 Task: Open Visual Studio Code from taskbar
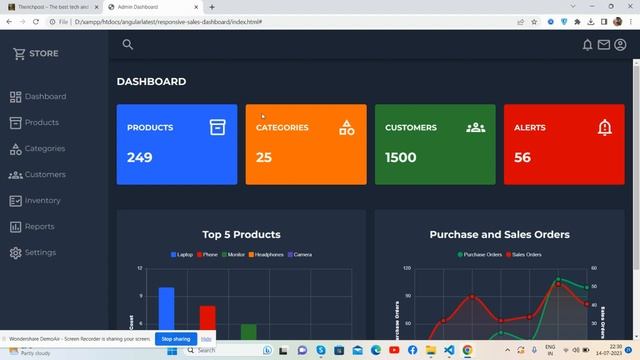[449, 350]
